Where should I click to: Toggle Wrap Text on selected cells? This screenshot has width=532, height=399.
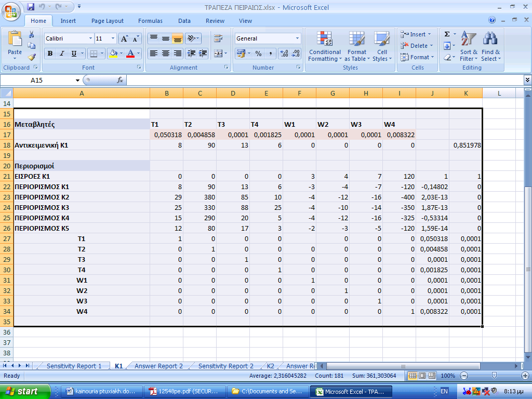pos(218,38)
